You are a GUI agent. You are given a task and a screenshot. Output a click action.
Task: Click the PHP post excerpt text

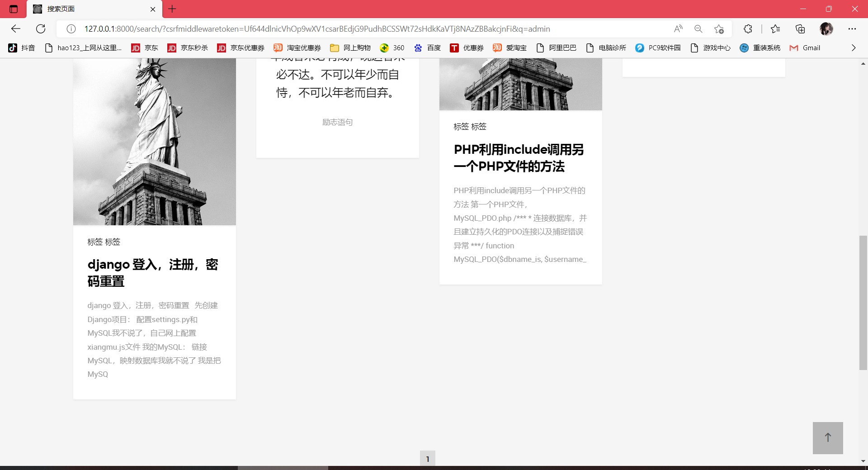(x=520, y=225)
